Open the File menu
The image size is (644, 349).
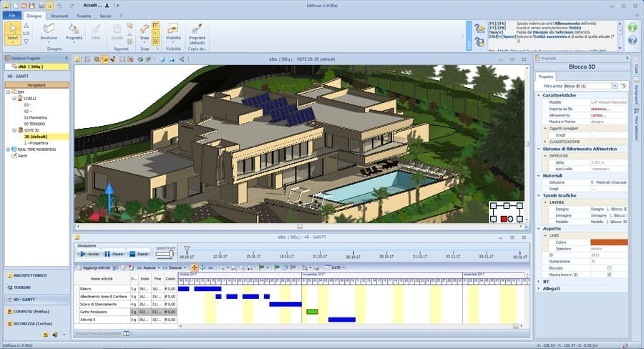click(12, 16)
